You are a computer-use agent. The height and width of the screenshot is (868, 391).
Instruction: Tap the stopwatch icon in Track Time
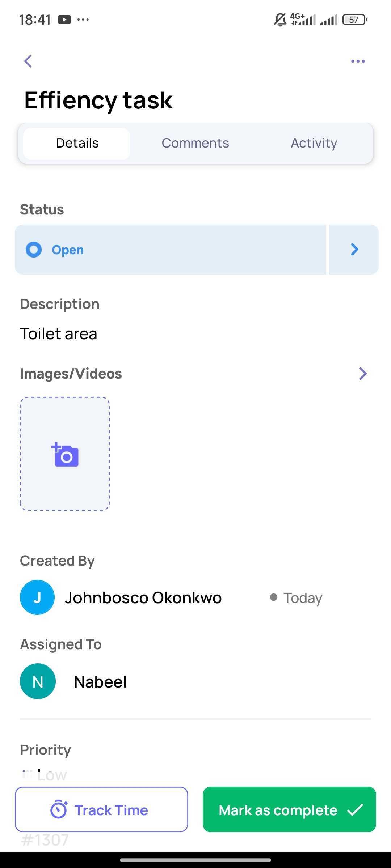click(59, 810)
